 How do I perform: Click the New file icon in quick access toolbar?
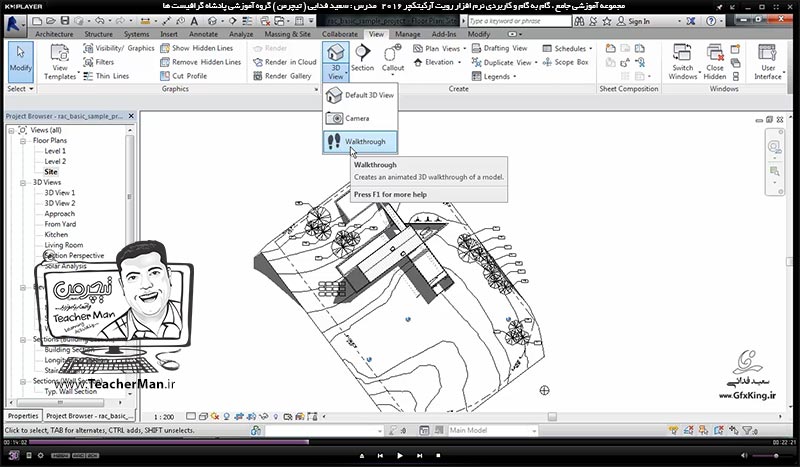(x=37, y=21)
